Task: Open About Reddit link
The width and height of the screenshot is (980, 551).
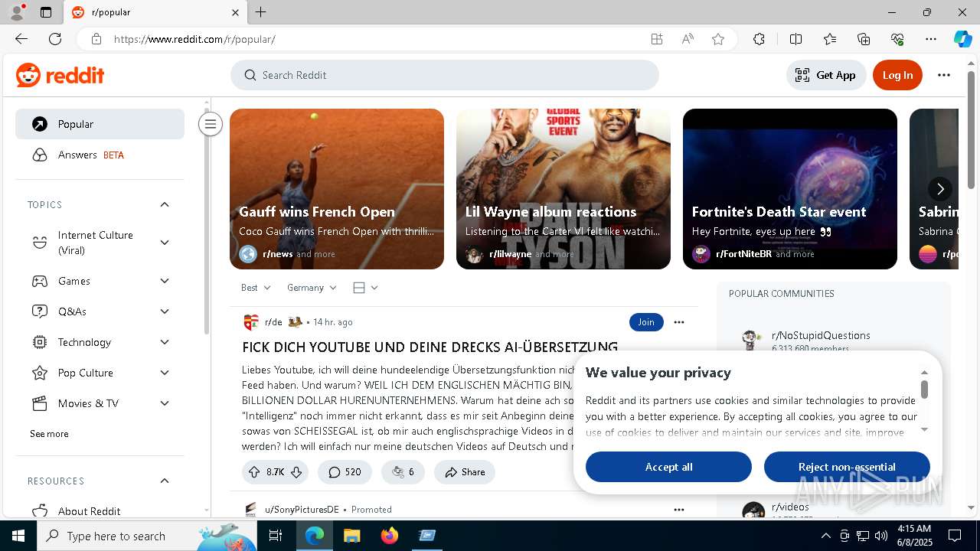Action: point(100,510)
